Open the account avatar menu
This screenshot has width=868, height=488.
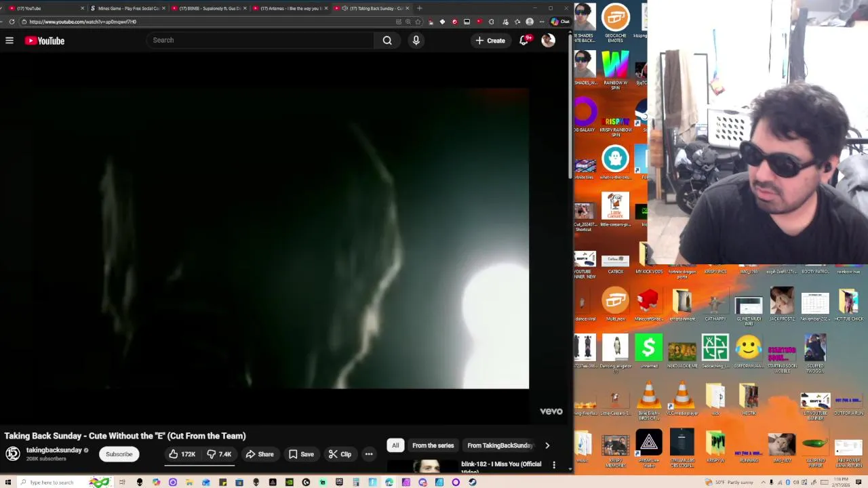548,41
